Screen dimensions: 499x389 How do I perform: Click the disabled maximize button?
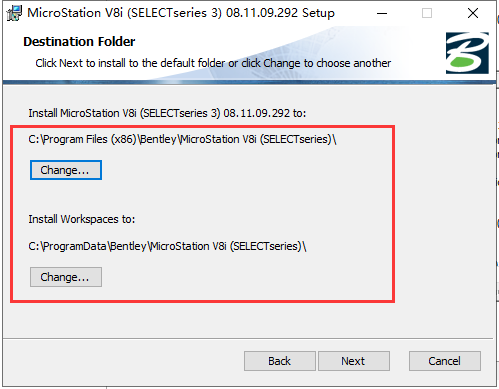tap(427, 13)
